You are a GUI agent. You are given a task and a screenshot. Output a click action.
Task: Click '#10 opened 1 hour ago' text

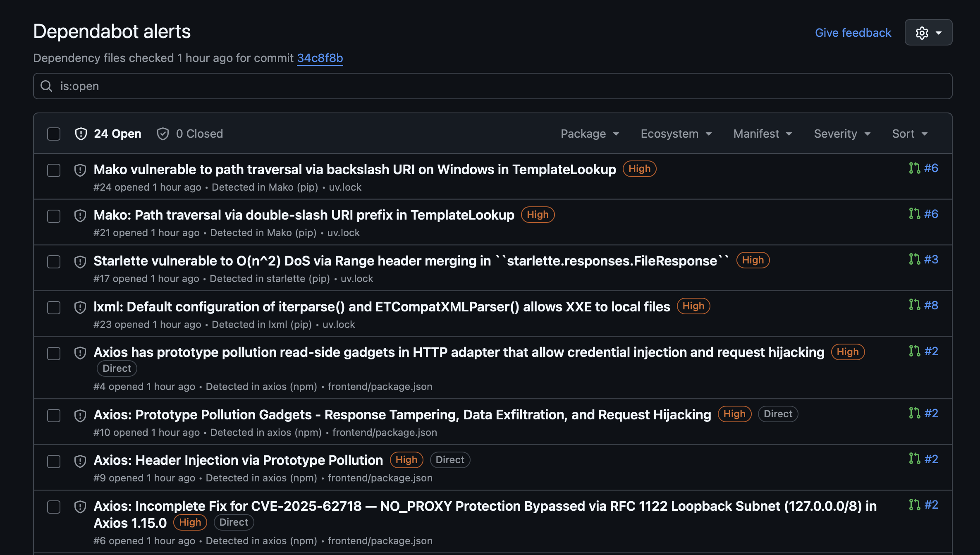[x=146, y=433]
